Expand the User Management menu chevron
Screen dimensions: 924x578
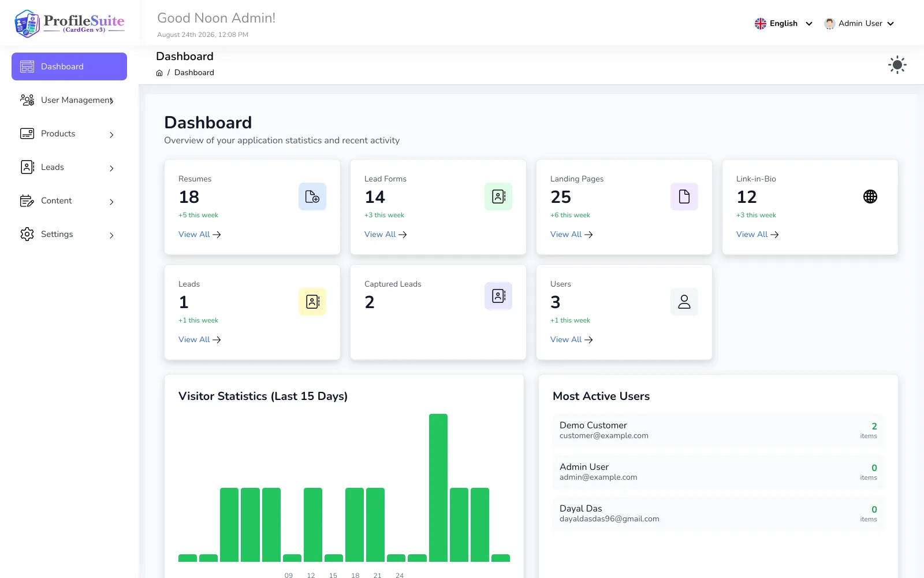(111, 101)
